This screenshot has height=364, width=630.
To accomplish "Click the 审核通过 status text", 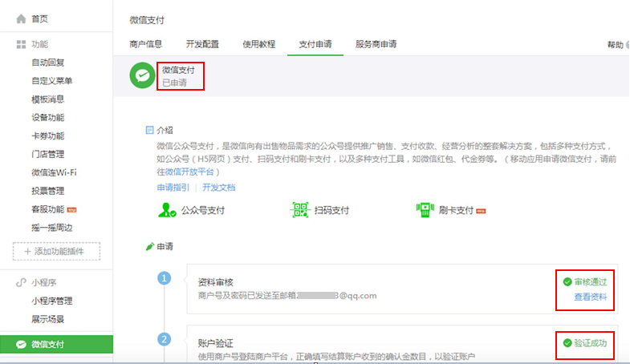I will click(590, 282).
